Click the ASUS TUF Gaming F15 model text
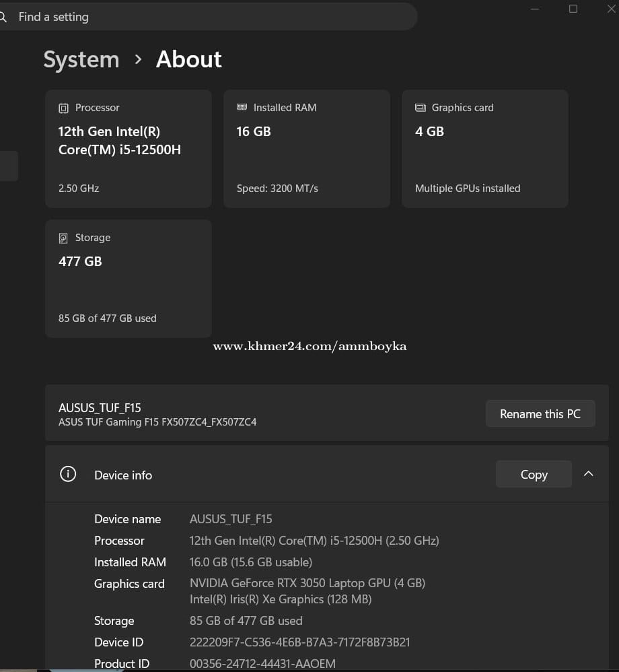The height and width of the screenshot is (672, 619). click(x=157, y=422)
